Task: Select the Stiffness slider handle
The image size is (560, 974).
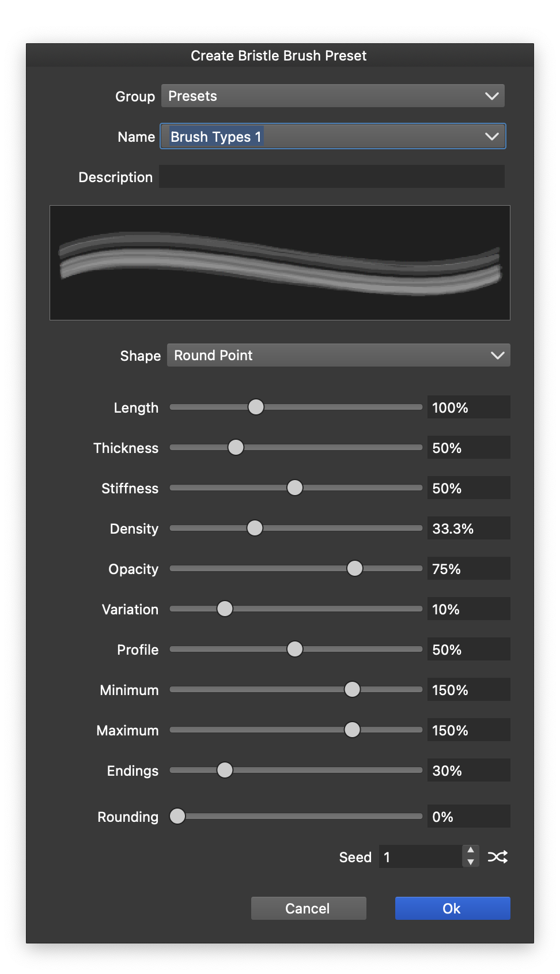Action: pos(294,488)
